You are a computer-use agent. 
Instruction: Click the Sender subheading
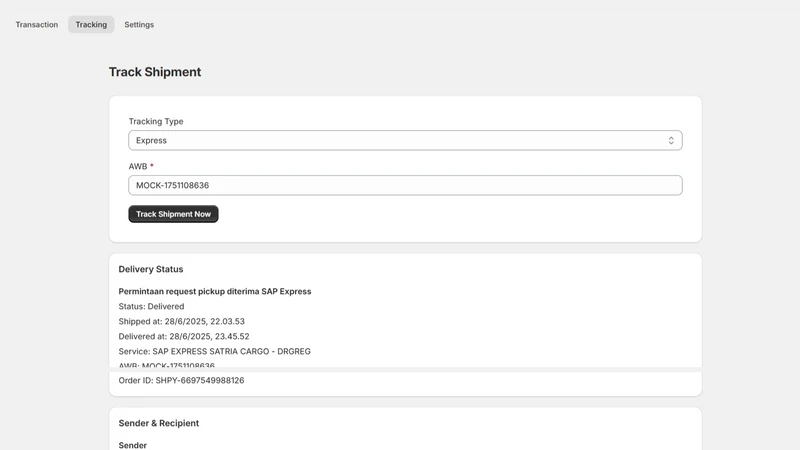(133, 445)
